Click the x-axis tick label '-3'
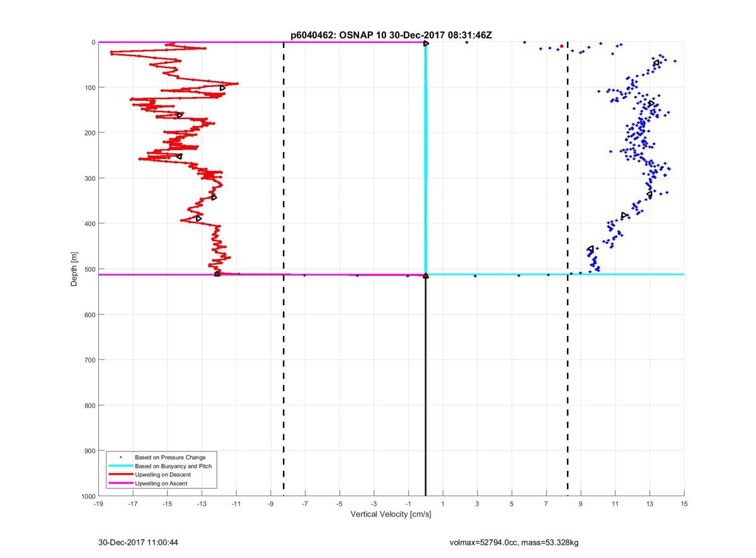 click(374, 504)
